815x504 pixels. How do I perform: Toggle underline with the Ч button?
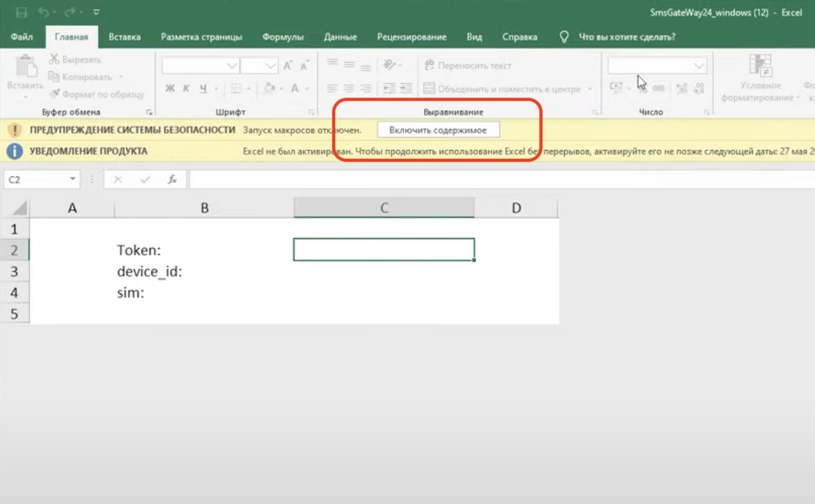point(203,88)
